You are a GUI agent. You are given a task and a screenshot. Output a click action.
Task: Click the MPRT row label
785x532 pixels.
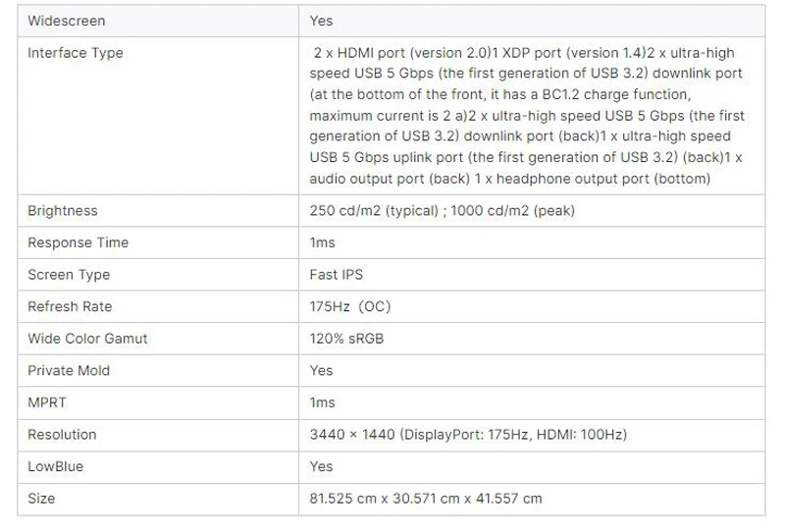[47, 402]
